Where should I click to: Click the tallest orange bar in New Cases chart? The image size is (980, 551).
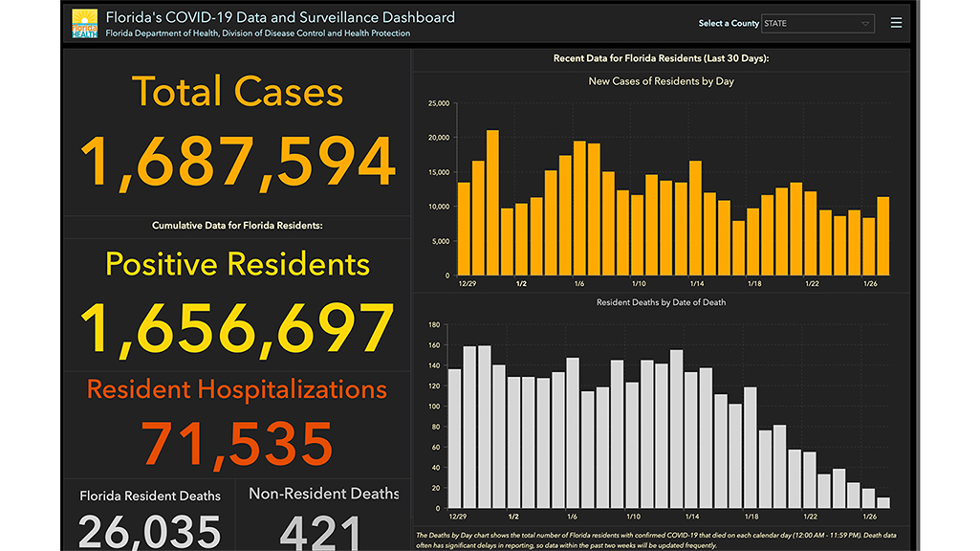coord(492,203)
